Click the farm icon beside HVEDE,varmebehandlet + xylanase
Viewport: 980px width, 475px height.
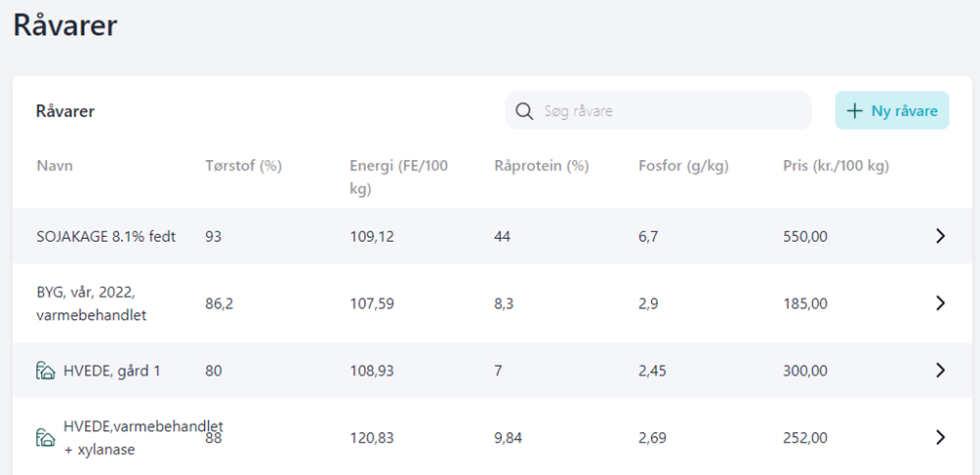(x=45, y=438)
